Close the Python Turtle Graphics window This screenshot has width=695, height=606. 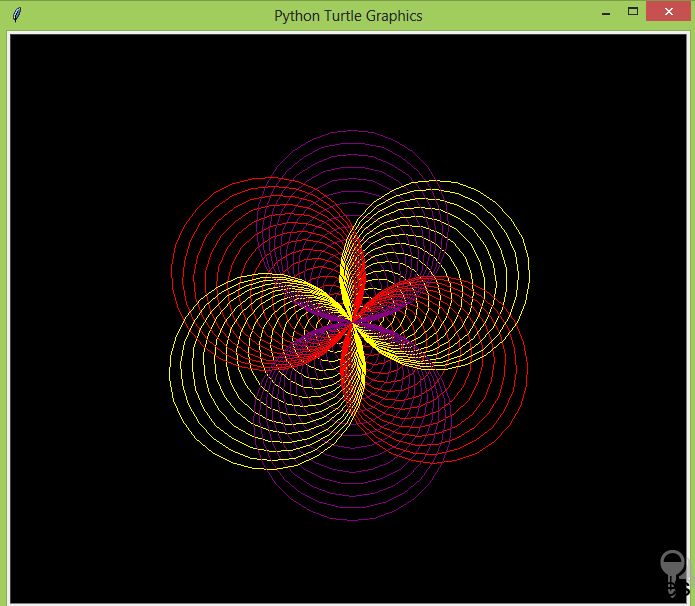(668, 12)
